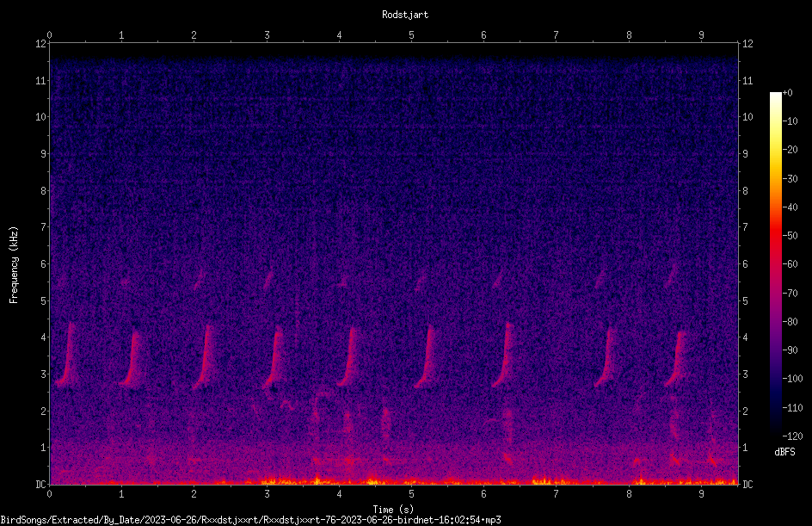Click top time axis label 2
Viewport: 812px width, 526px height.
194,35
